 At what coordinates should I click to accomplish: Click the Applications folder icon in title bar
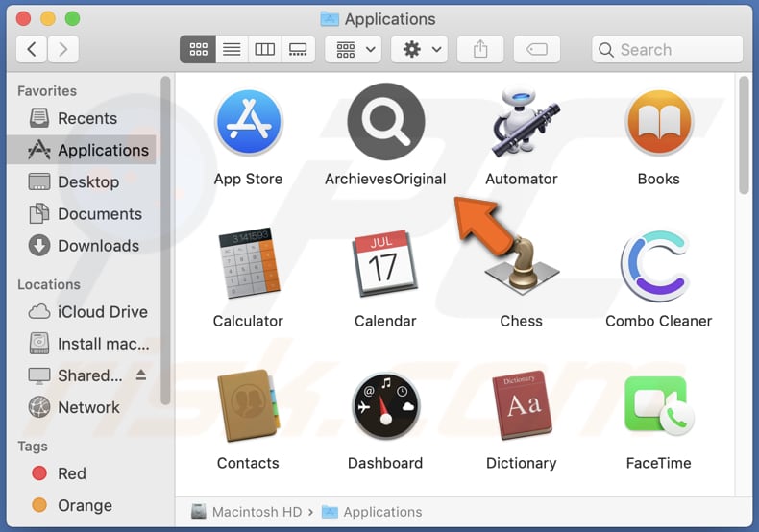pyautogui.click(x=330, y=19)
